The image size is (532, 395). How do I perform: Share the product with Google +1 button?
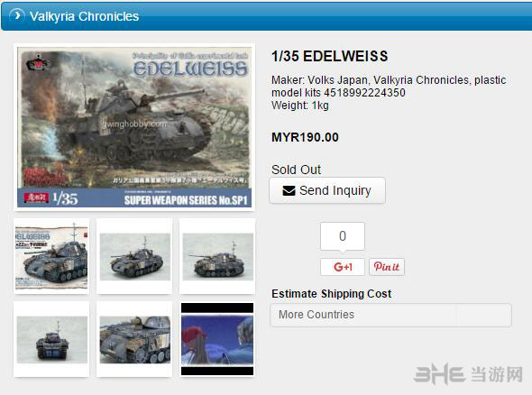343,267
